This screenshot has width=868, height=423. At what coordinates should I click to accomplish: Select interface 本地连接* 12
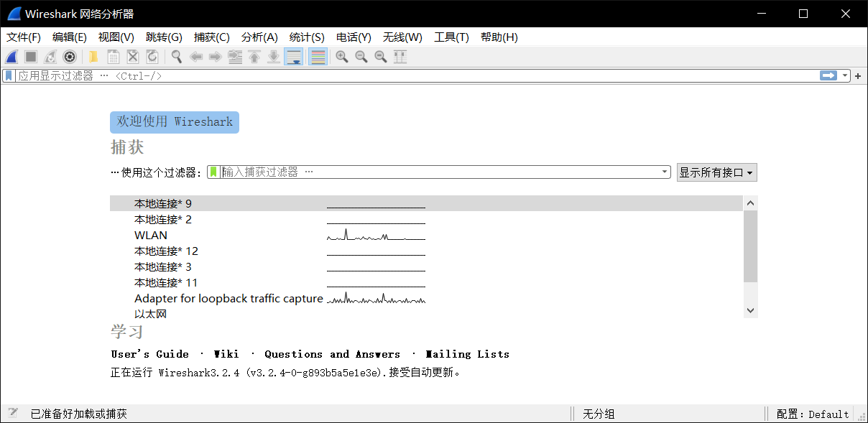click(x=426, y=251)
